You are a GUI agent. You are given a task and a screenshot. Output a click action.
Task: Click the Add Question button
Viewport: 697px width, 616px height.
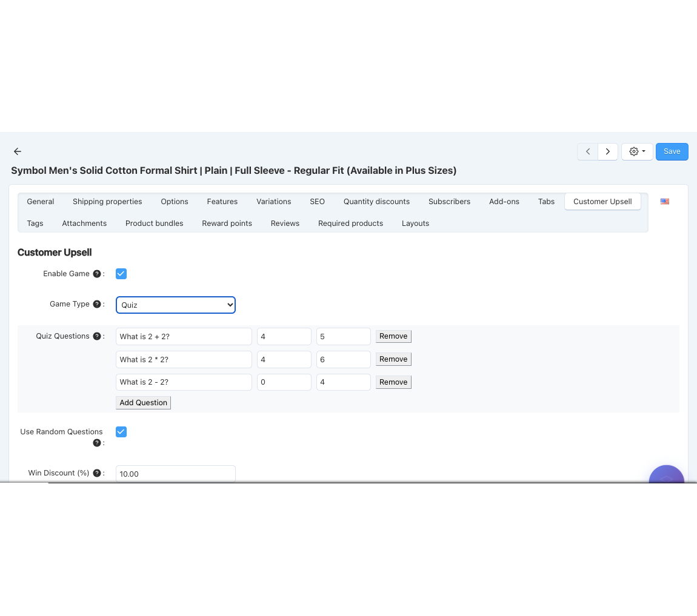(143, 403)
